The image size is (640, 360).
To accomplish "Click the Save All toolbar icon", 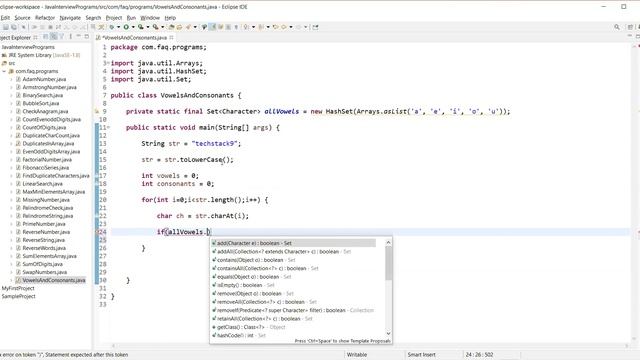I will (x=13, y=27).
